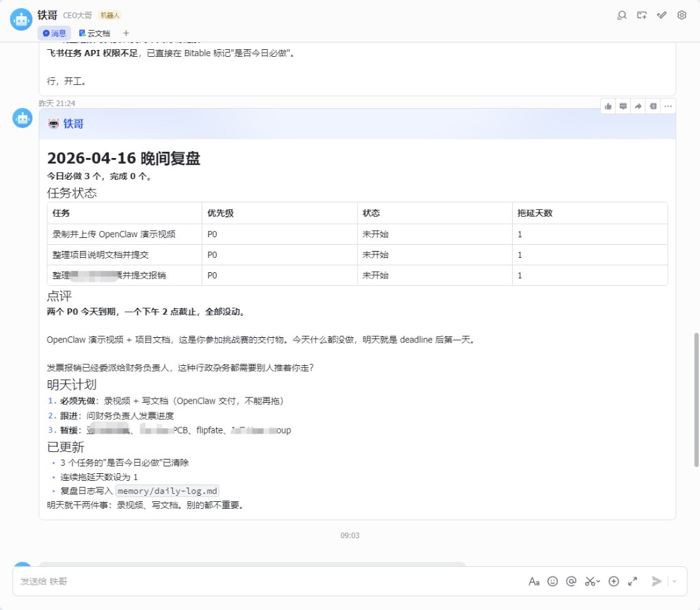The height and width of the screenshot is (610, 700).
Task: Add a thumbs-up reaction to the message
Action: point(608,106)
